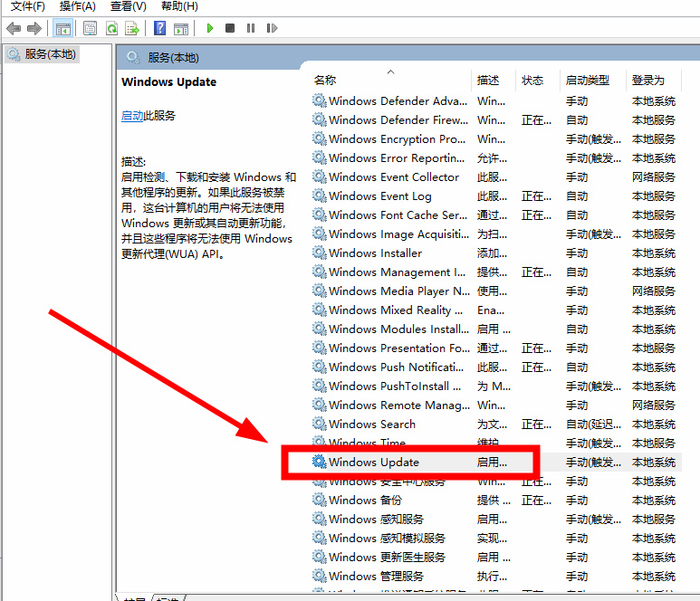The width and height of the screenshot is (700, 601).
Task: Click the Back arrow in the toolbar
Action: click(x=13, y=28)
